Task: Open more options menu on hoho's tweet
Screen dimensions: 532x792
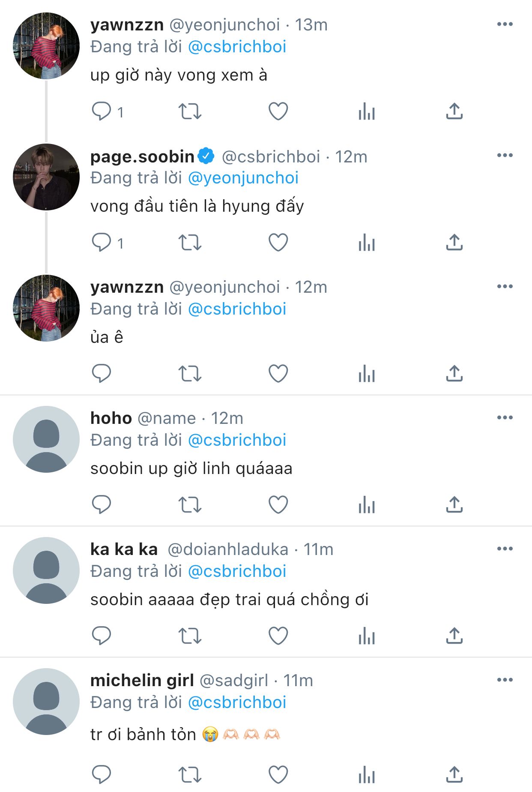Action: pos(505,417)
